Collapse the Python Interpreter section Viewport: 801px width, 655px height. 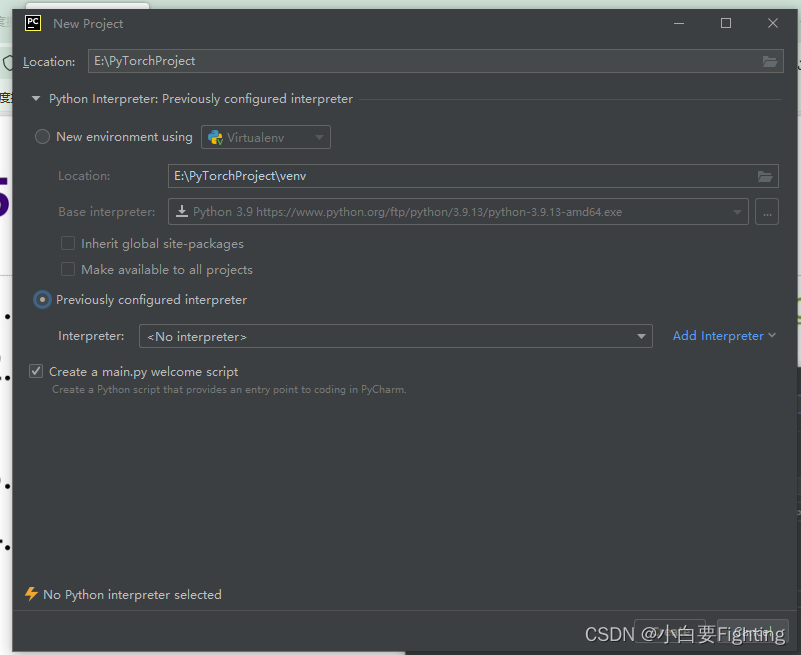click(x=36, y=99)
